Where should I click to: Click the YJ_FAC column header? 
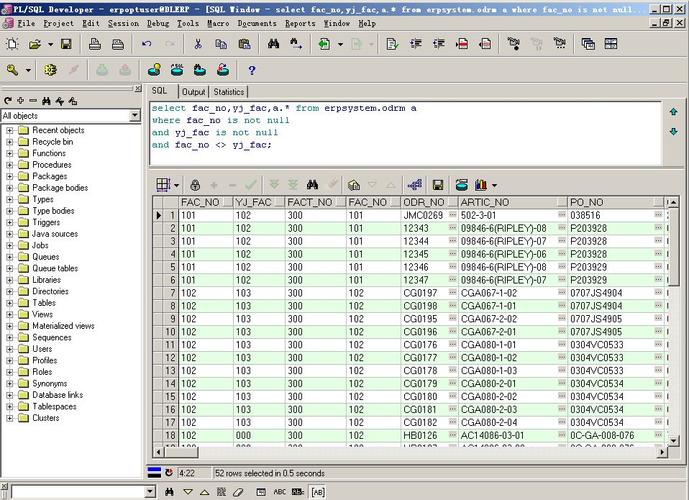click(259, 202)
